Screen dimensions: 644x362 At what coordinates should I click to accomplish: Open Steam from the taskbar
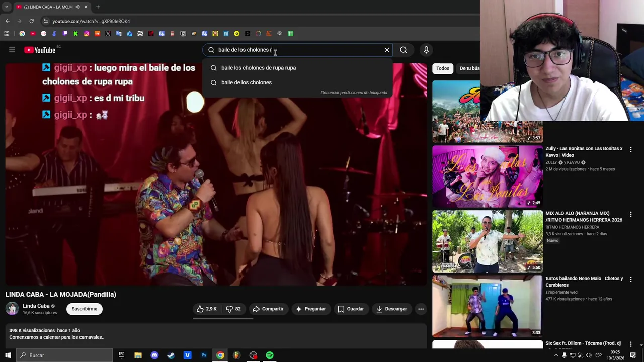coord(171,355)
